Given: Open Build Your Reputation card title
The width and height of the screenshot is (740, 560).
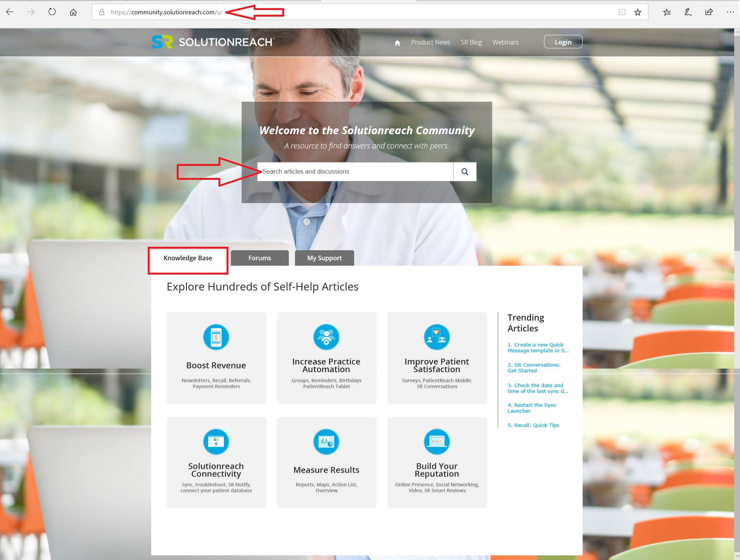Looking at the screenshot, I should [437, 470].
